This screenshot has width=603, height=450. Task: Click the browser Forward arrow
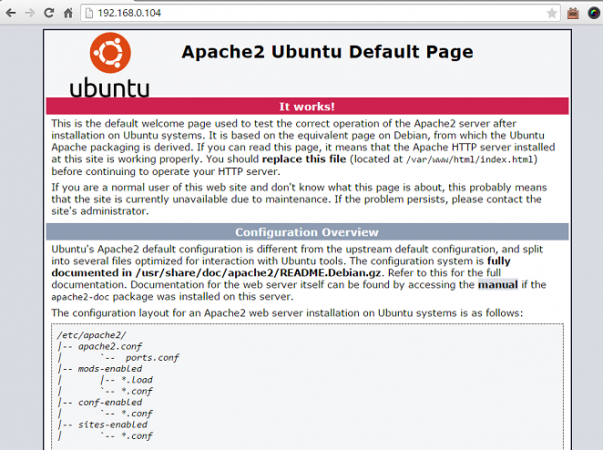(30, 13)
